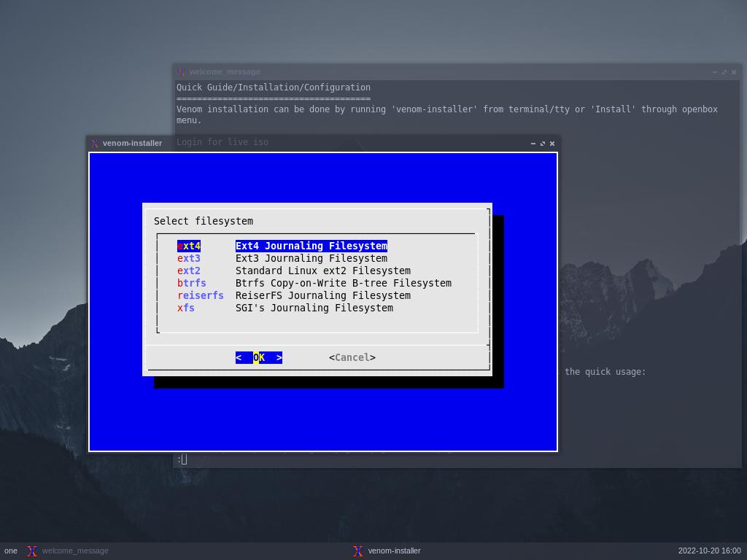Click the date and time clock

click(709, 551)
